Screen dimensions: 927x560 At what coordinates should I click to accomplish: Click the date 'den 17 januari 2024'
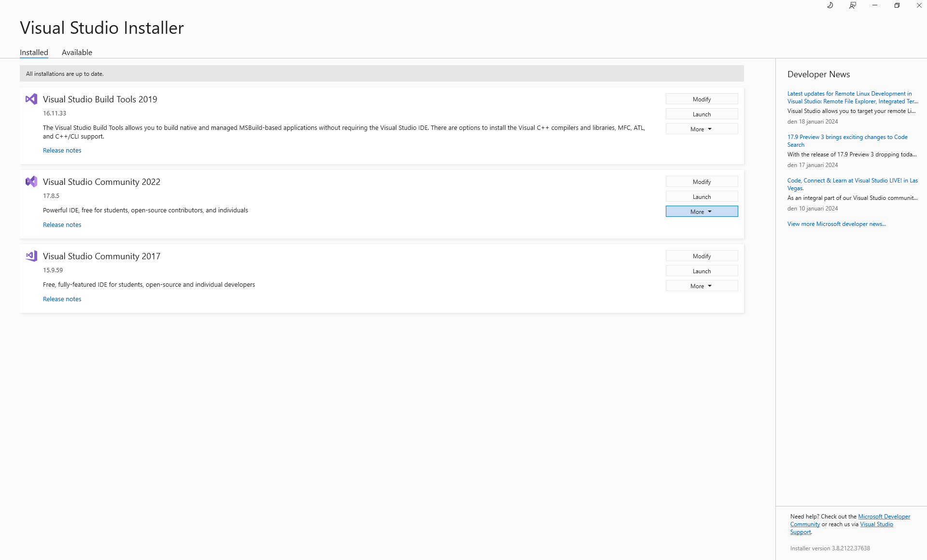pyautogui.click(x=813, y=165)
